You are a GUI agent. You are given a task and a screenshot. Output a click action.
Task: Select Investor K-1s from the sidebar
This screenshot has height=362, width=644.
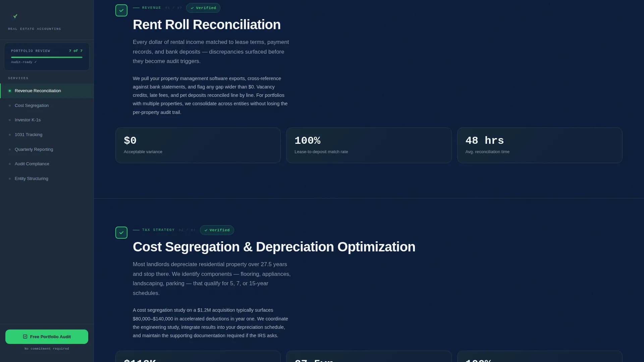tap(28, 120)
